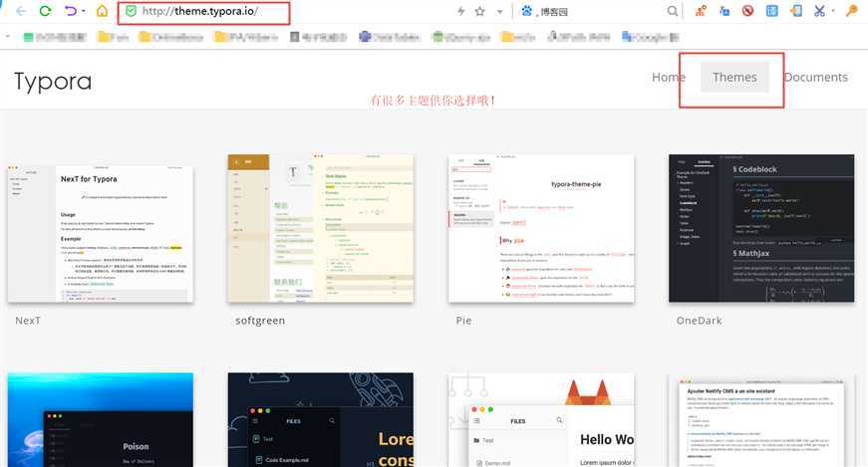This screenshot has width=868, height=467.
Task: Select the scissors screenshot tool
Action: pyautogui.click(x=819, y=11)
